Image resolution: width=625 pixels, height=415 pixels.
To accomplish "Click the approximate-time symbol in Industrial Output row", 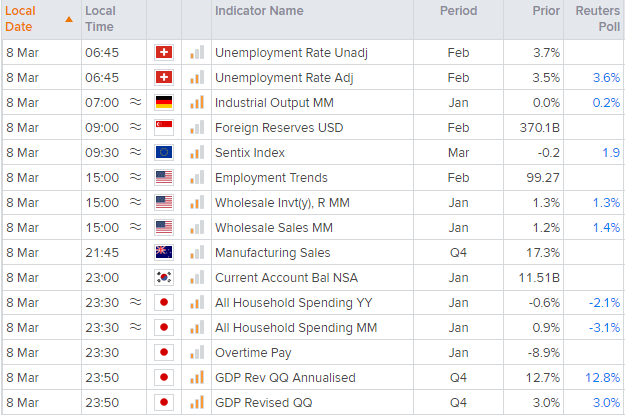I will coord(136,102).
